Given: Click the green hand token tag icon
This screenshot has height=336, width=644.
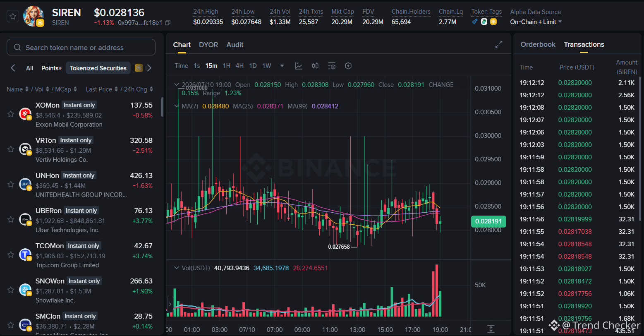Looking at the screenshot, I should (x=484, y=22).
